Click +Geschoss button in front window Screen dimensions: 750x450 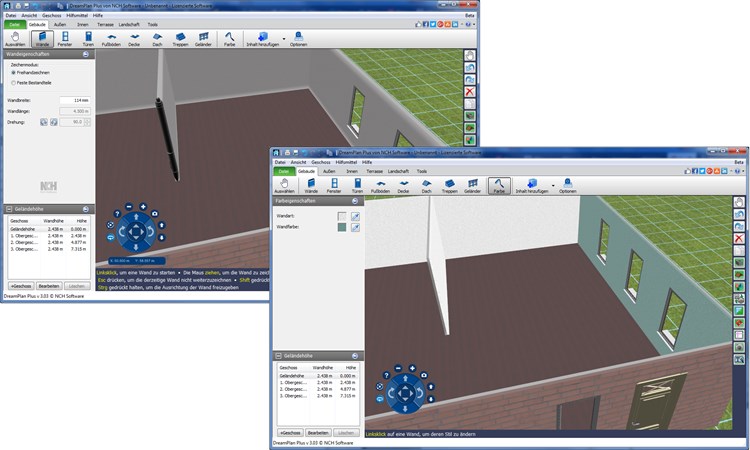pyautogui.click(x=290, y=432)
